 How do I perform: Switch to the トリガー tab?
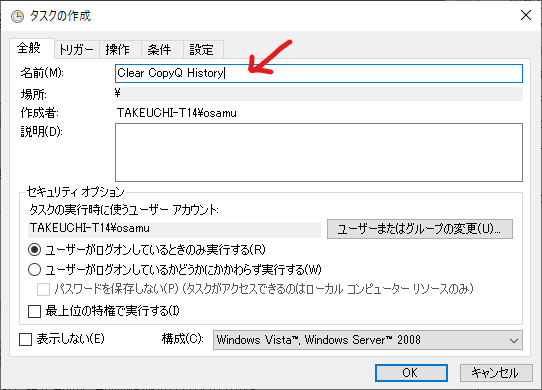(76, 50)
